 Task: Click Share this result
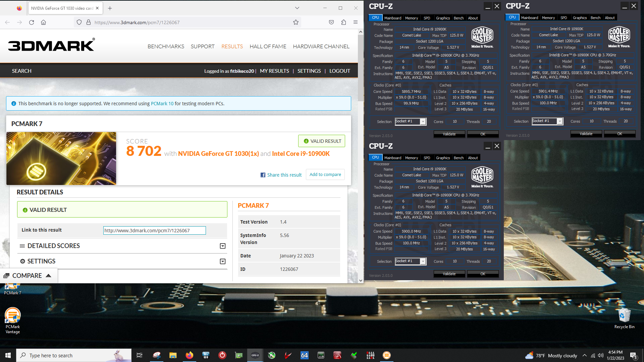(281, 175)
